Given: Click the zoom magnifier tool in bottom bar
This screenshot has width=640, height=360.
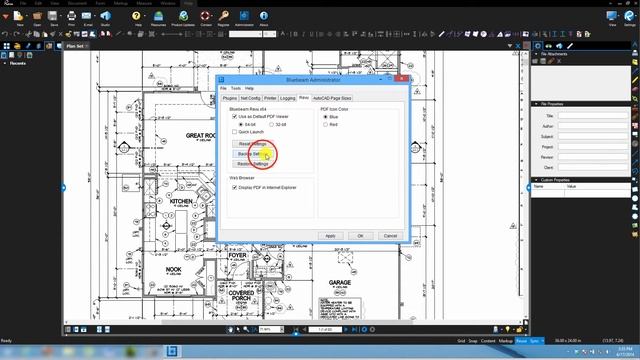Looking at the screenshot, I should 246,329.
